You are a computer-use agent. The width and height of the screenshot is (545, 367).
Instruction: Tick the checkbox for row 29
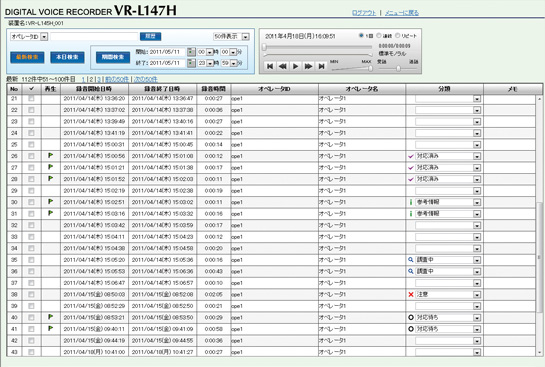point(31,190)
